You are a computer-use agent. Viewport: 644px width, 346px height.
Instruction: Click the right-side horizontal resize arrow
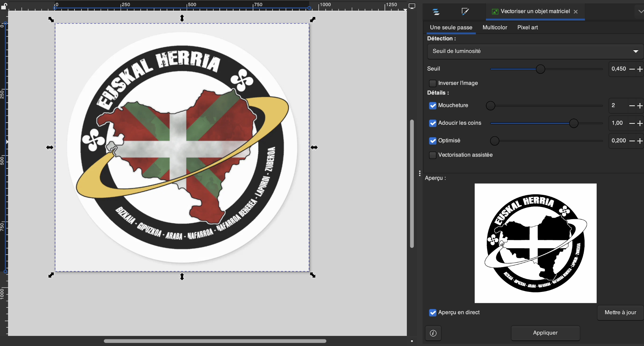tap(314, 148)
